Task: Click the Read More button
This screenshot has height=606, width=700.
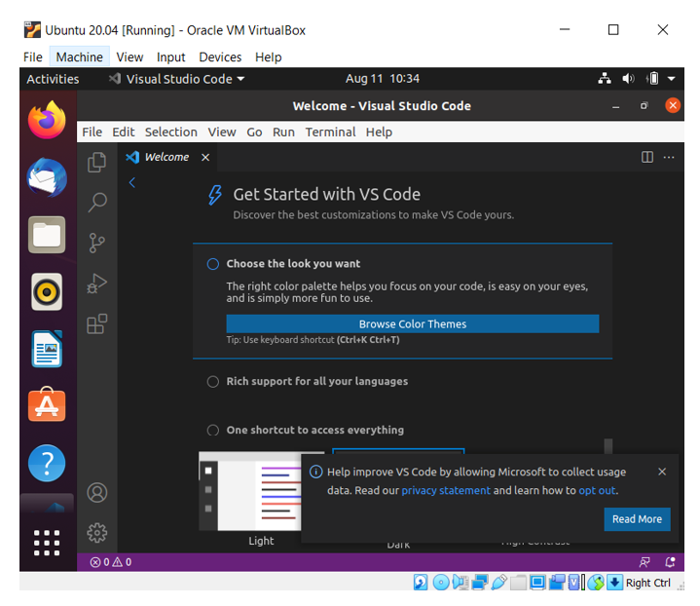Action: (637, 519)
